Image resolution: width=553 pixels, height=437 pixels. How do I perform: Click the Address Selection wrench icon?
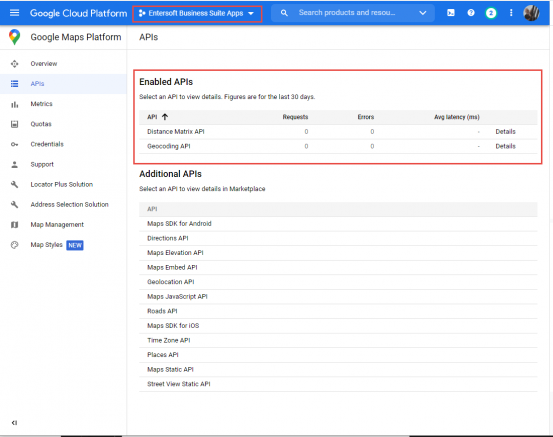coord(14,205)
